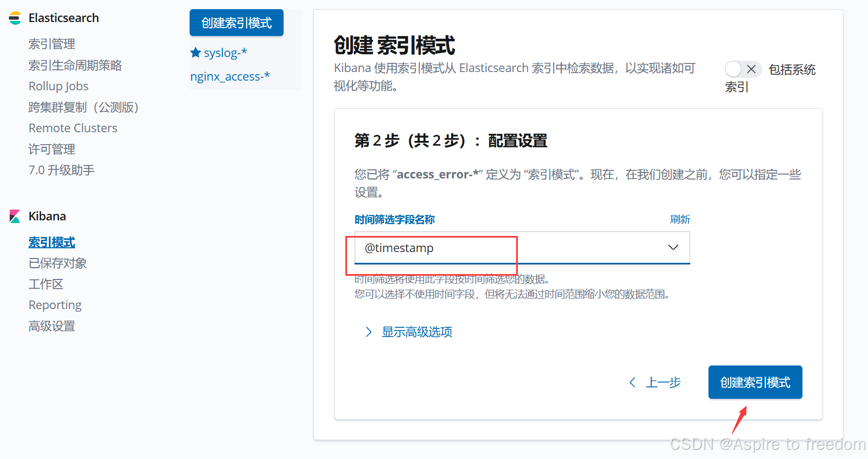Open 索引生命周期策略 menu item
Screen dimensions: 868x459
pos(75,66)
